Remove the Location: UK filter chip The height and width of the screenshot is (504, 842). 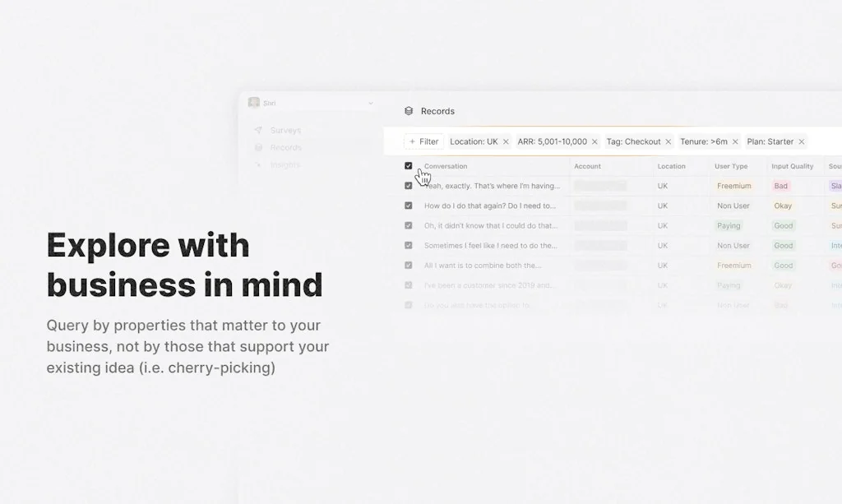(507, 141)
